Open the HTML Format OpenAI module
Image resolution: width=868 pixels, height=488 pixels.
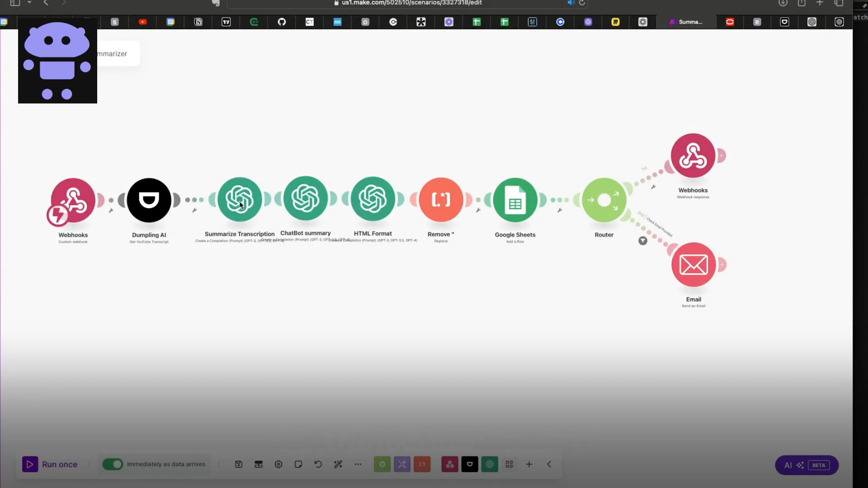pyautogui.click(x=373, y=199)
